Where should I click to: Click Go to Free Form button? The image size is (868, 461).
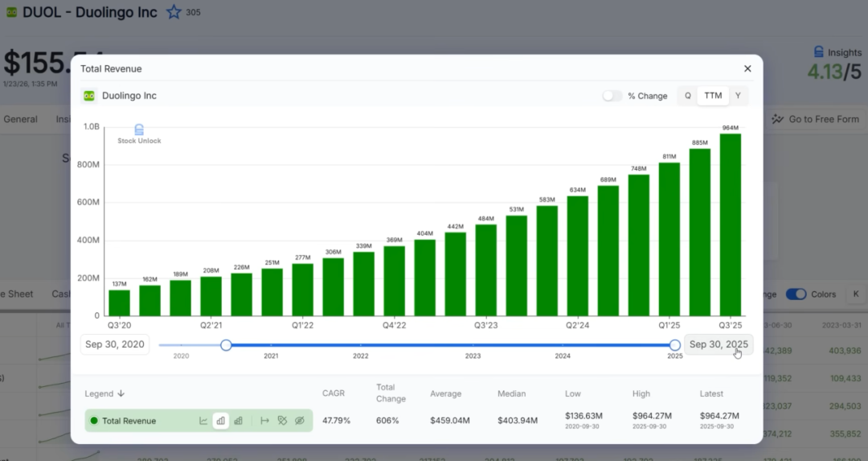coord(816,119)
